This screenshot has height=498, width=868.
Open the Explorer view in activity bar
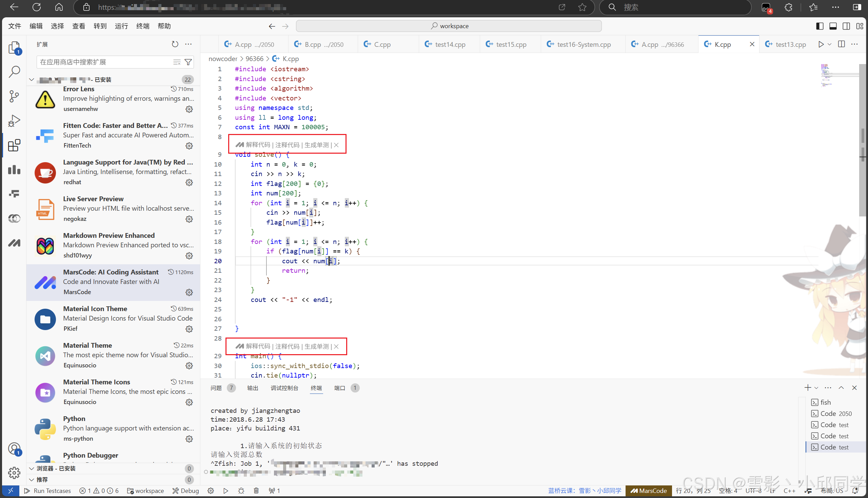tap(14, 47)
